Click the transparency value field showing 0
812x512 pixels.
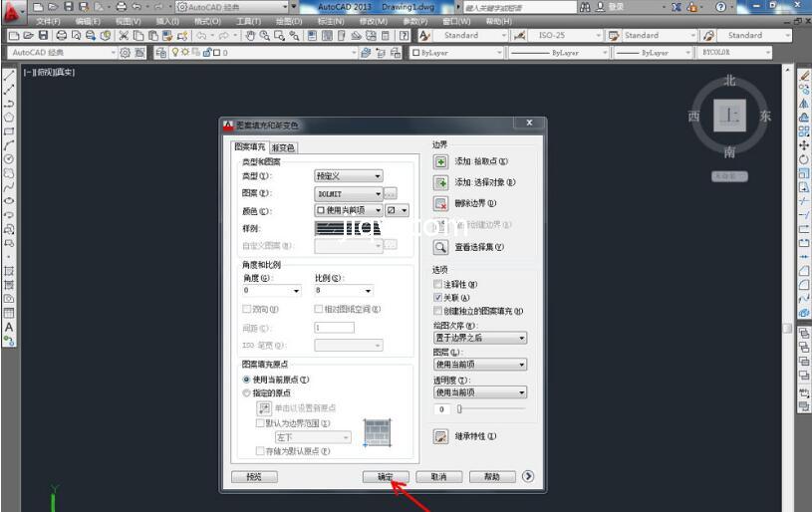point(441,409)
